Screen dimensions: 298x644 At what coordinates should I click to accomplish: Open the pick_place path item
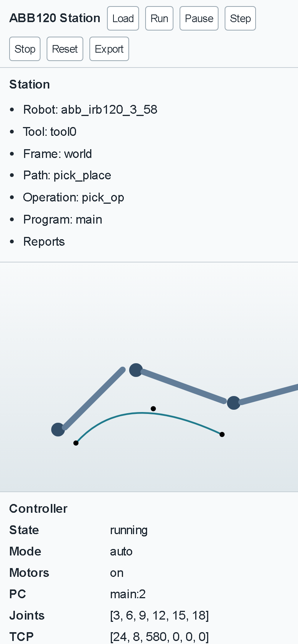[x=67, y=175]
